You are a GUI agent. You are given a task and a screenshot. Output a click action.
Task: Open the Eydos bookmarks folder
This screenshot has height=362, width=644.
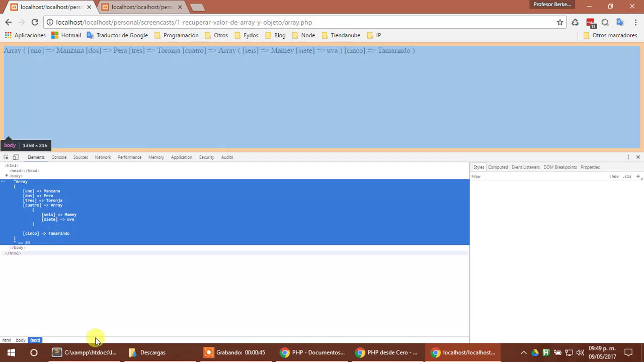[x=246, y=35]
